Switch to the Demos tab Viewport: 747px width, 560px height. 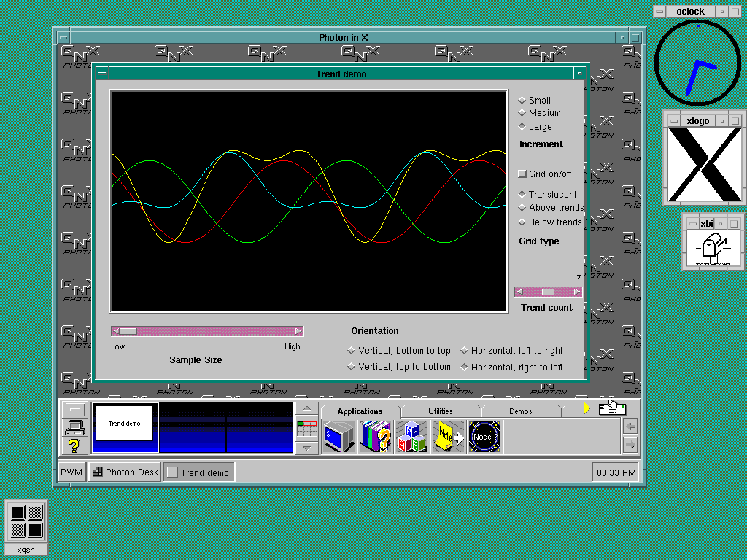(x=520, y=411)
